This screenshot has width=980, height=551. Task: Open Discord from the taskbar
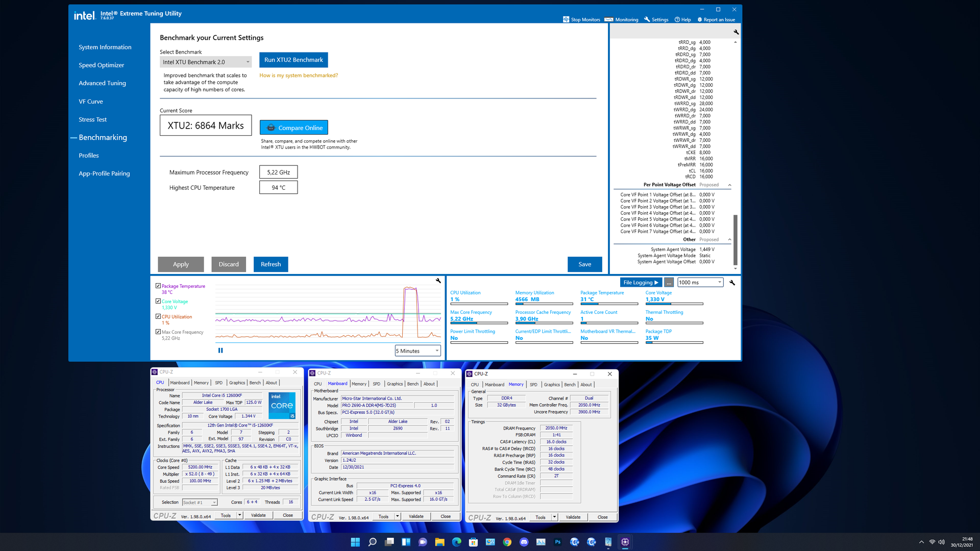[x=524, y=542]
